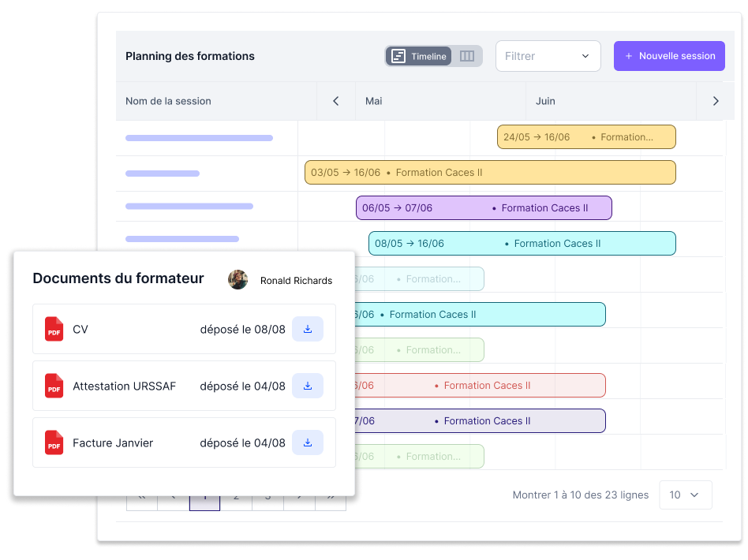The height and width of the screenshot is (560, 748).
Task: Click Montrer 1 à 10 des 23 lignes
Action: pos(581,495)
